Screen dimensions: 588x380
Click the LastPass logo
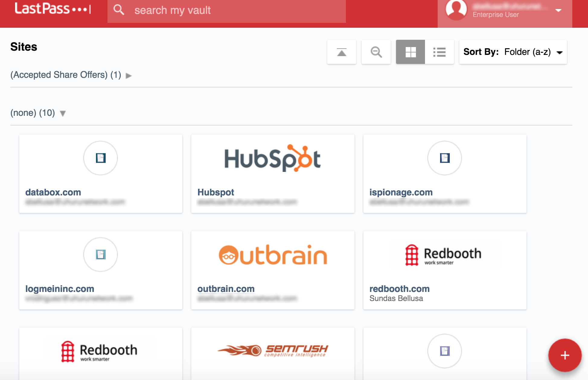point(53,8)
